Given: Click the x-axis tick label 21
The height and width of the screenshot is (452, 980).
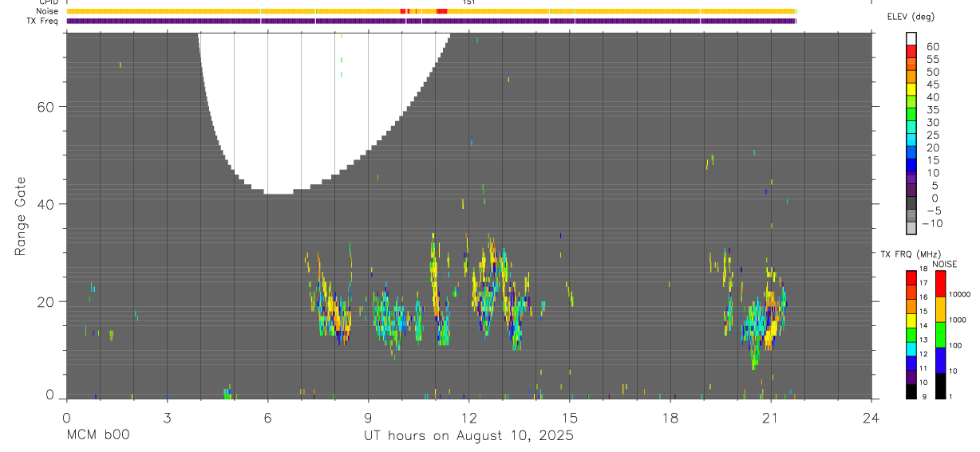Looking at the screenshot, I should 771,418.
